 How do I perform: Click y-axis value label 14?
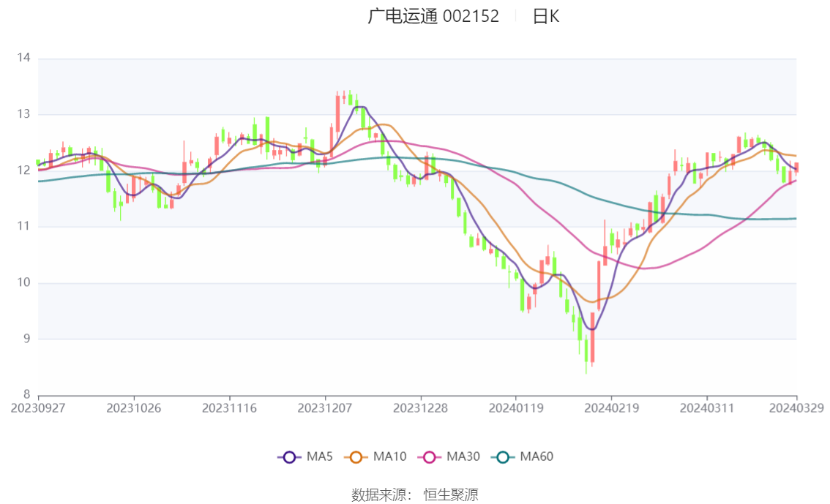tap(23, 58)
